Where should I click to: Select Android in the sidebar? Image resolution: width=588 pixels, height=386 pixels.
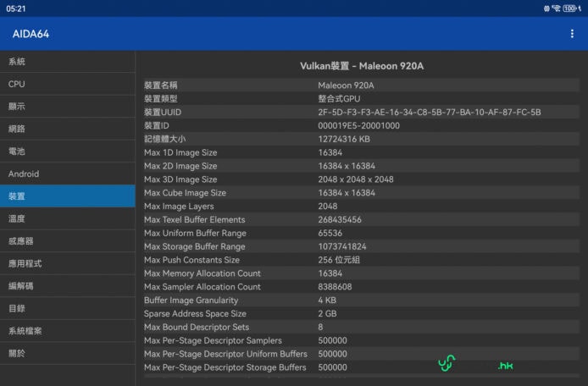[68, 174]
